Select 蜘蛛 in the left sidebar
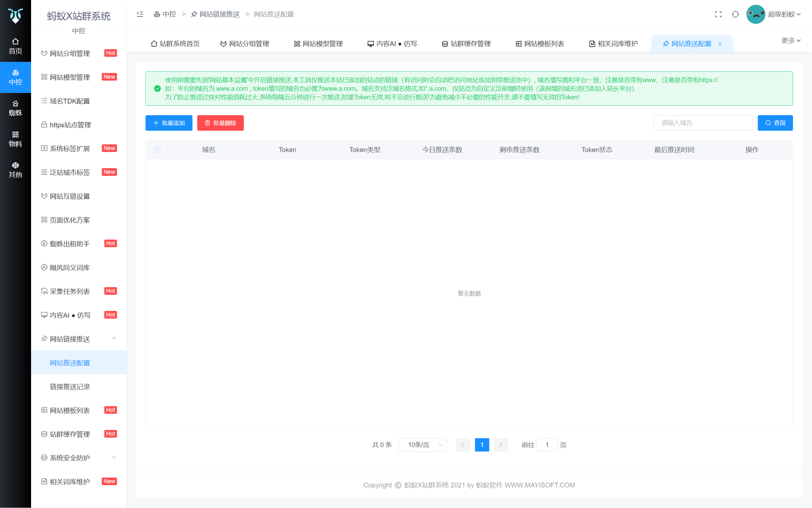The width and height of the screenshot is (812, 508). point(16,108)
